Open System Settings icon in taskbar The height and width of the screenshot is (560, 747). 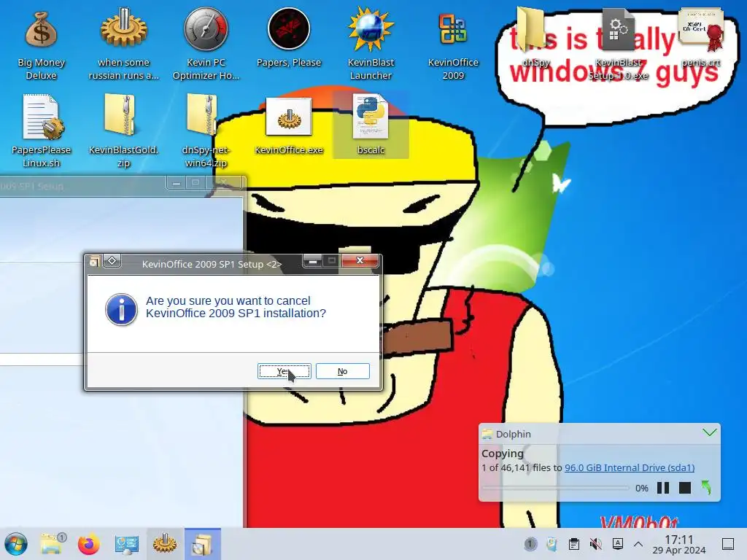click(x=126, y=544)
